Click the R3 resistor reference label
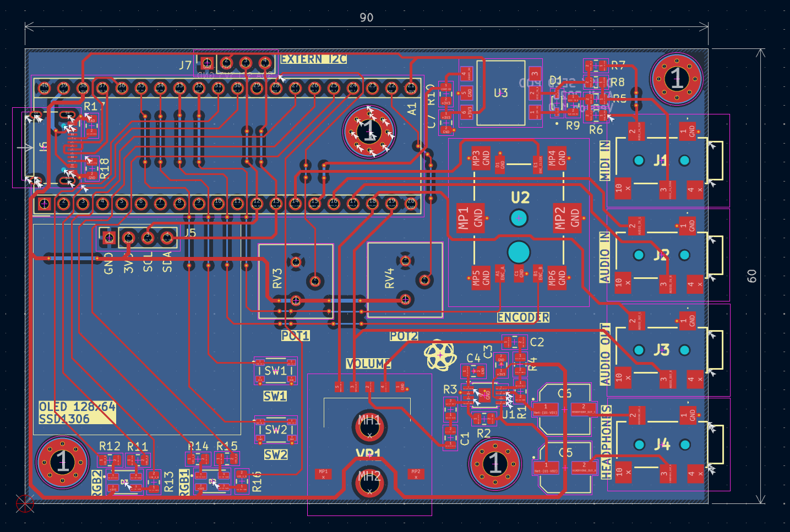The image size is (790, 532). (450, 390)
